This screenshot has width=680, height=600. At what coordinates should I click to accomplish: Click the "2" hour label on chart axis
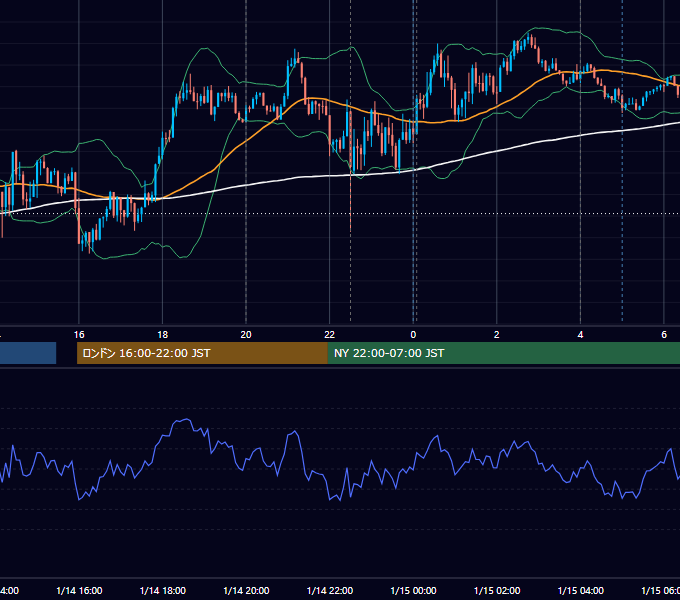click(497, 334)
